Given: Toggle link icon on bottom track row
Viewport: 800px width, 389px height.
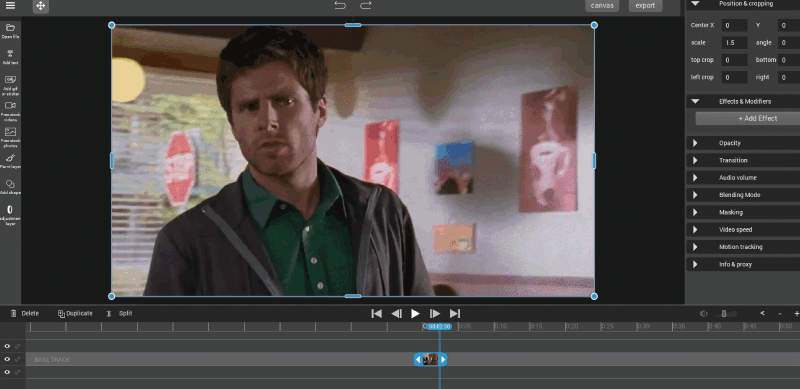Looking at the screenshot, I should click(17, 372).
